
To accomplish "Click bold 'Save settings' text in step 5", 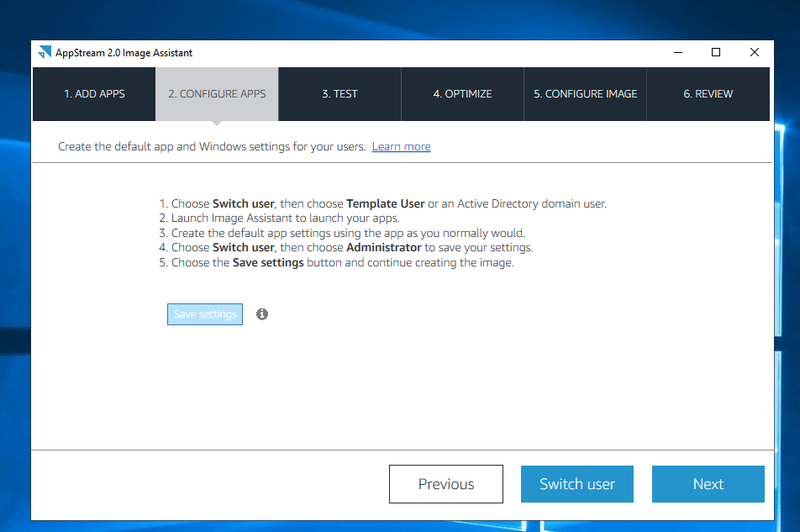I will point(268,263).
